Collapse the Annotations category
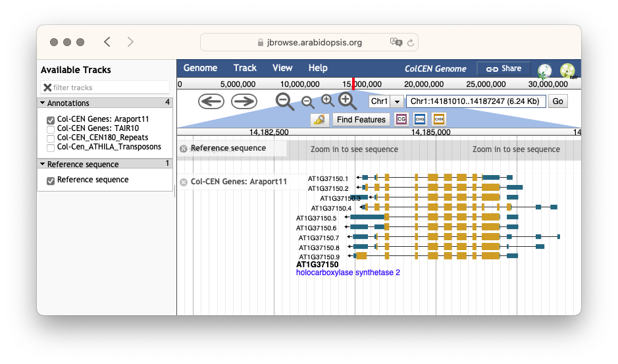The height and width of the screenshot is (364, 618). 43,103
